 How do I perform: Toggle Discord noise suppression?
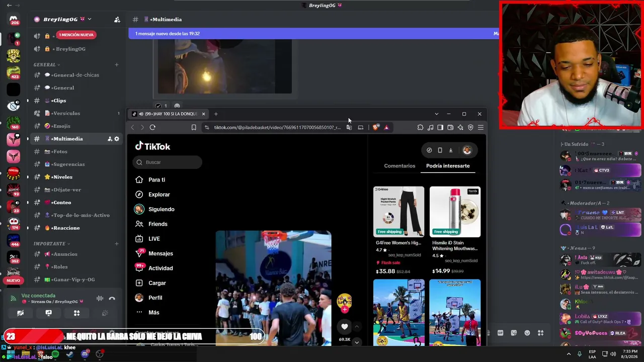click(100, 299)
